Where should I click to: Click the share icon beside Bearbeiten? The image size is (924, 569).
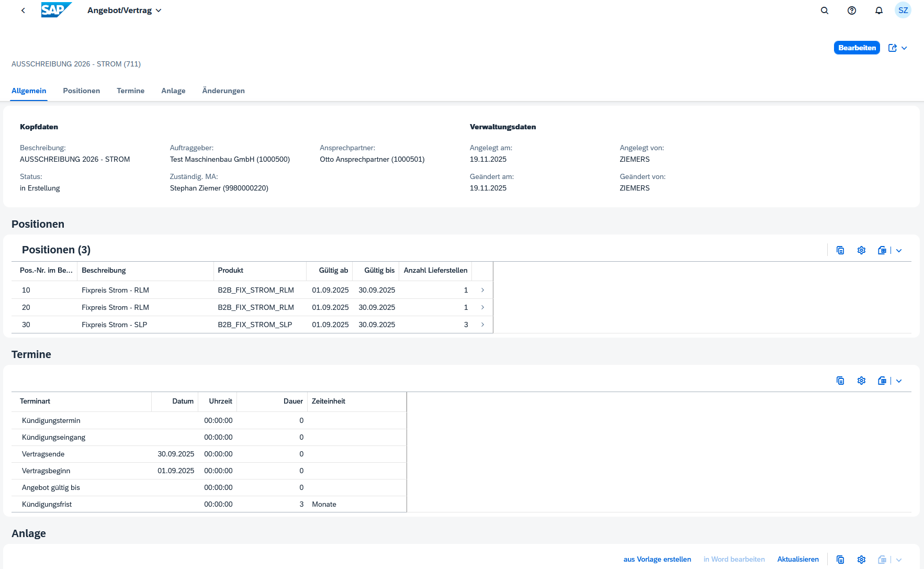pos(893,48)
